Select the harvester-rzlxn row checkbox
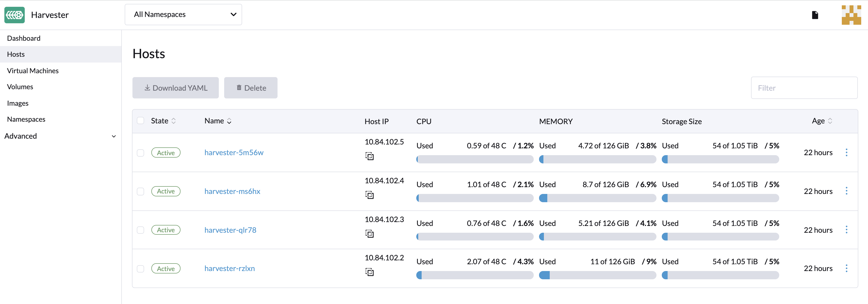 [140, 269]
